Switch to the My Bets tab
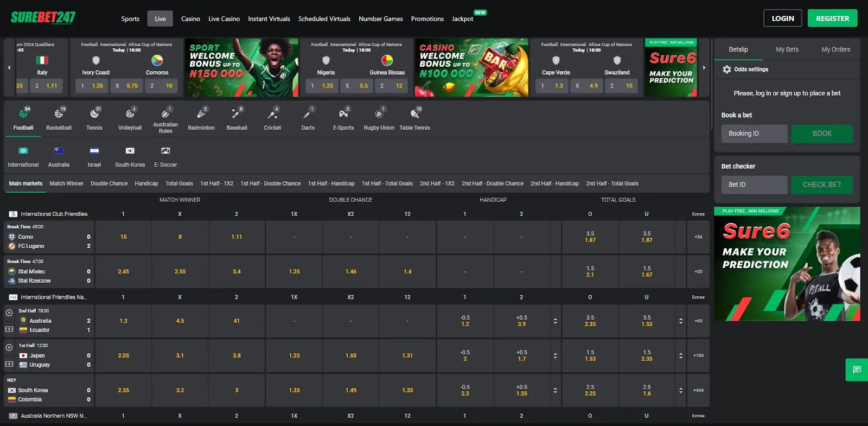 pyautogui.click(x=787, y=49)
